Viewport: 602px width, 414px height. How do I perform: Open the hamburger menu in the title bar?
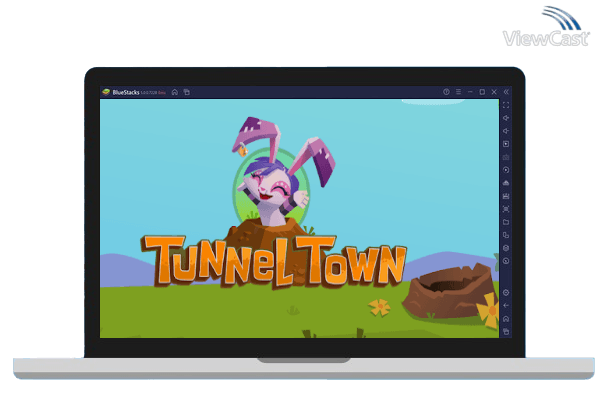coord(458,92)
